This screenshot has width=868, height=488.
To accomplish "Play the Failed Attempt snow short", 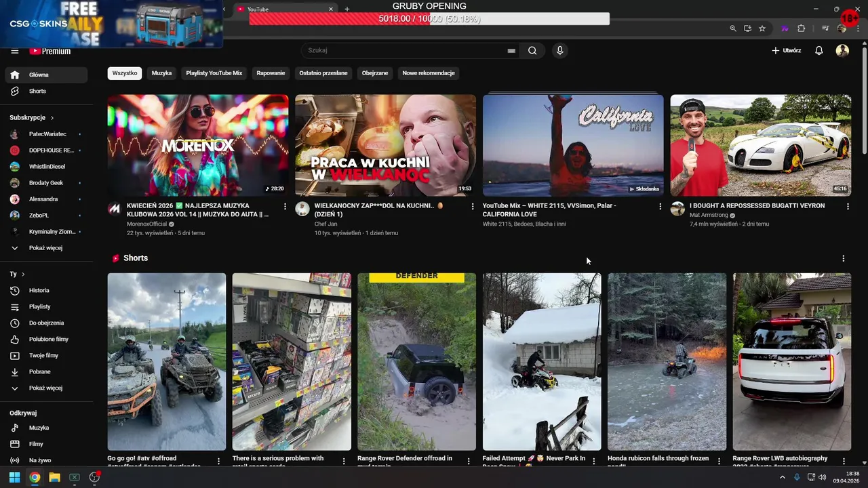I will point(542,362).
